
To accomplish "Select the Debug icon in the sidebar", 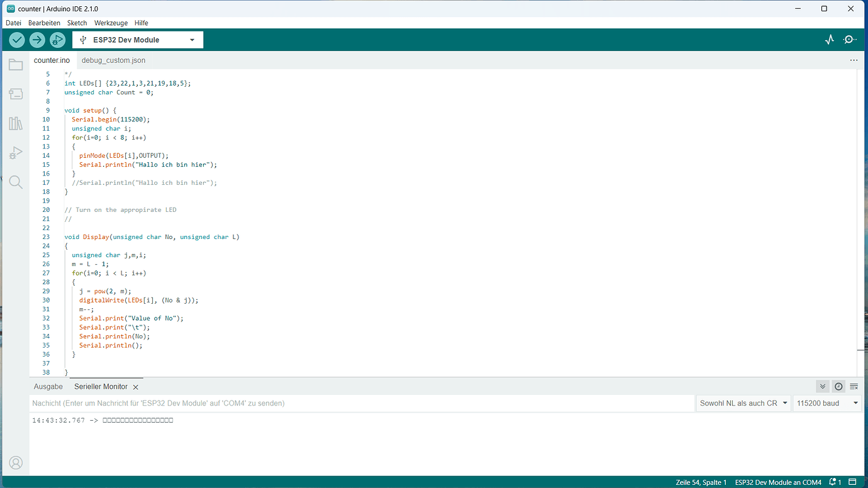I will 16,153.
